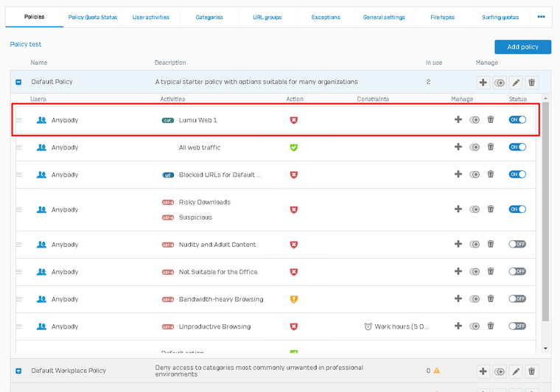The height and width of the screenshot is (392, 560).
Task: Disable the Risky Downloads rule toggle
Action: (517, 209)
